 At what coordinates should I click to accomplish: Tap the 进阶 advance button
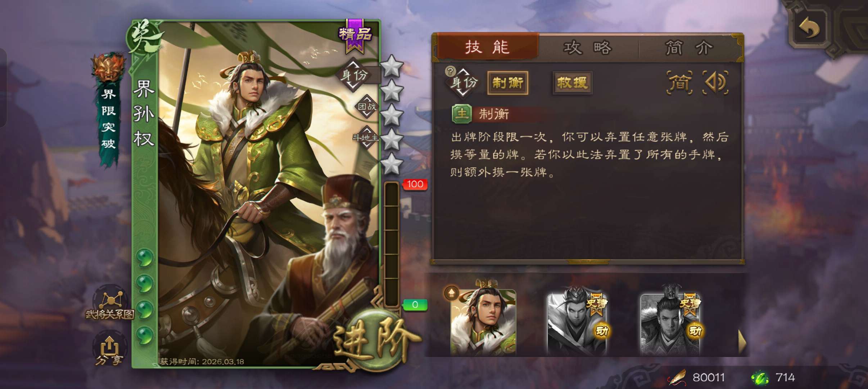tap(374, 342)
